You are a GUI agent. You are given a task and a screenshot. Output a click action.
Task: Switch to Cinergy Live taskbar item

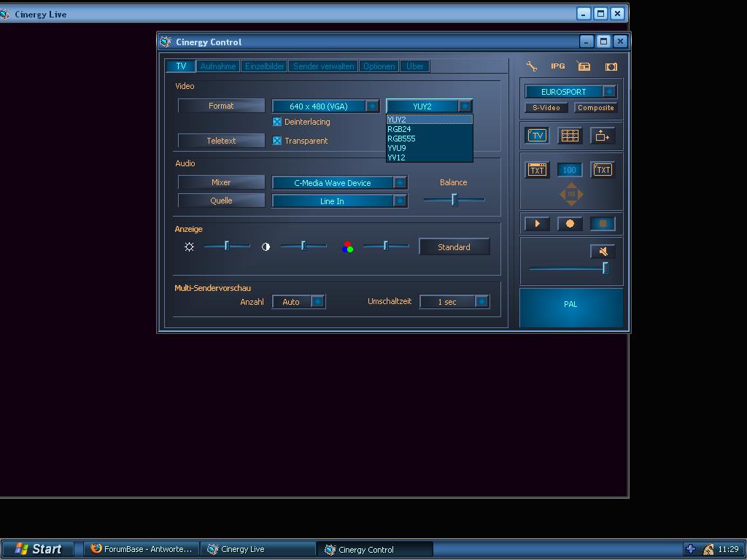258,549
